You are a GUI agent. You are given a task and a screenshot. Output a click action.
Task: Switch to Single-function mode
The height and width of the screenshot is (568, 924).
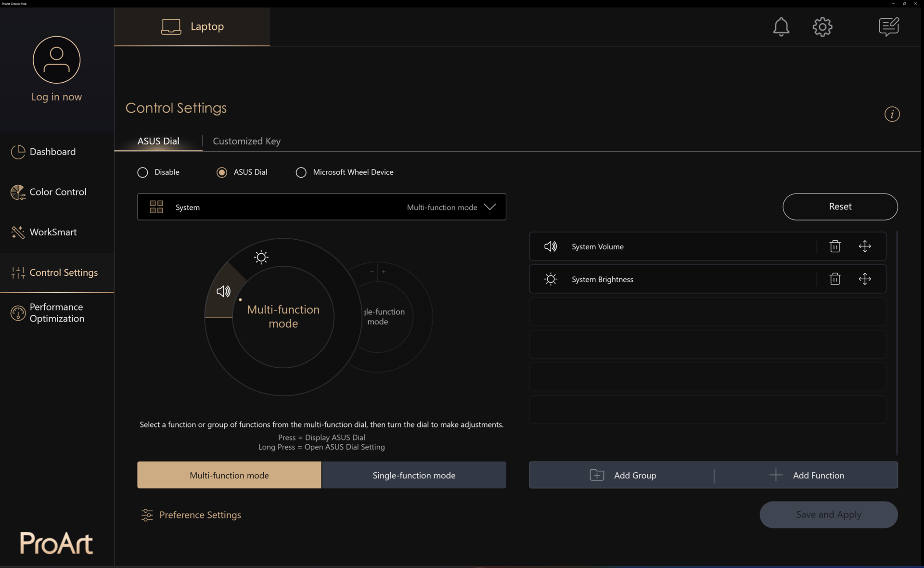point(414,475)
